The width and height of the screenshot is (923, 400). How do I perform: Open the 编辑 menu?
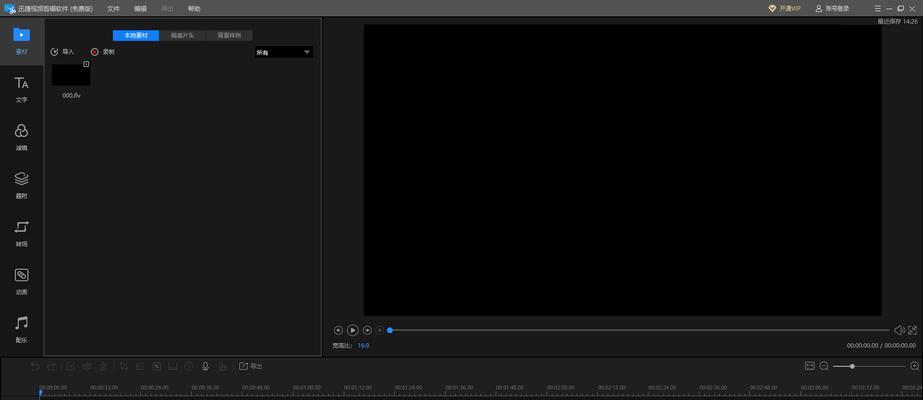point(140,8)
